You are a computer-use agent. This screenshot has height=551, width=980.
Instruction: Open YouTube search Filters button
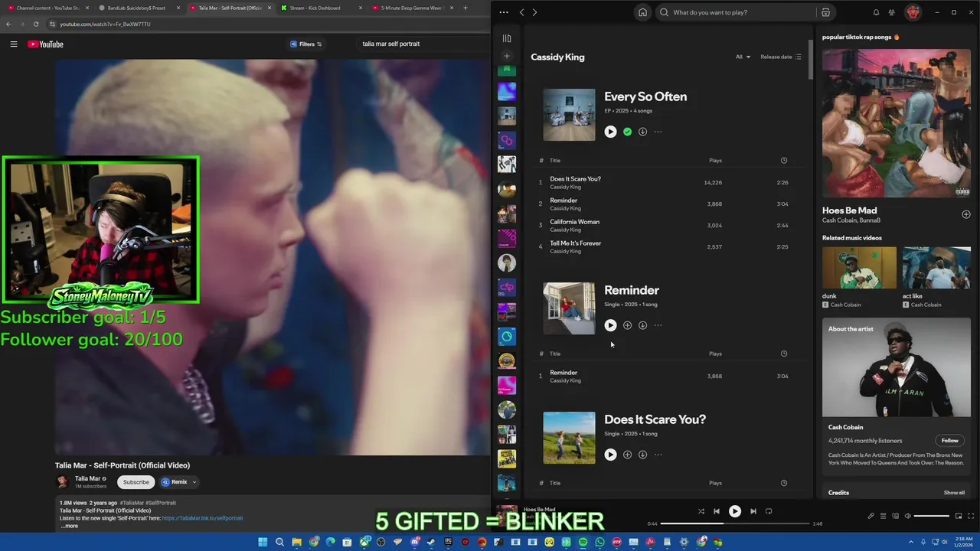click(x=306, y=44)
